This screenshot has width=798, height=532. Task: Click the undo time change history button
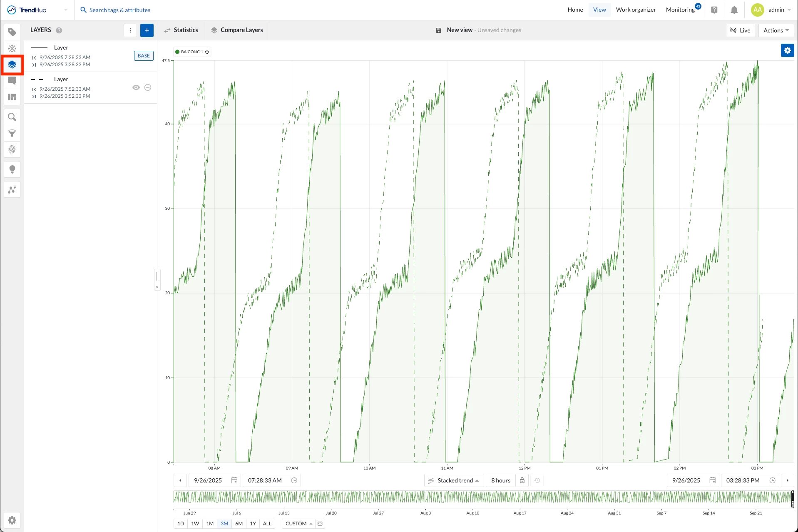537,480
